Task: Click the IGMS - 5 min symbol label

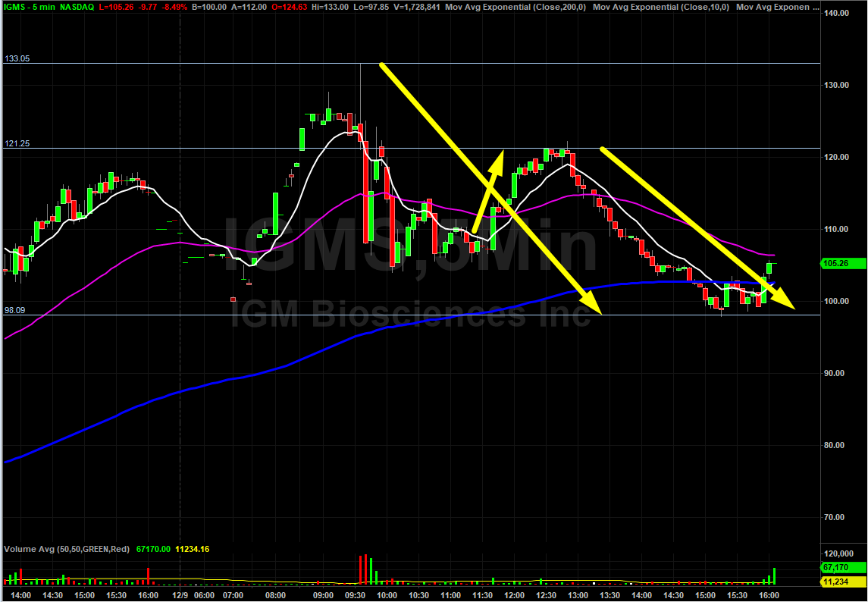Action: coord(33,7)
